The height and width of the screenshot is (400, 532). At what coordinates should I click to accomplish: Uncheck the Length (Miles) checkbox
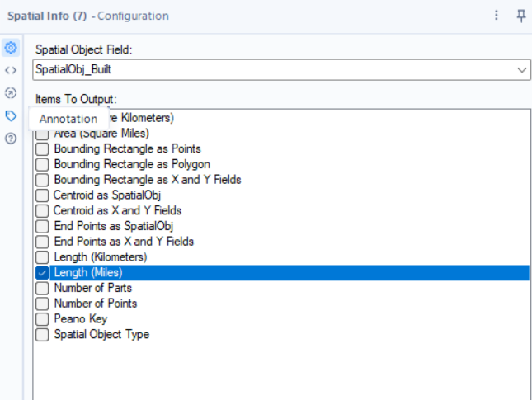click(42, 273)
